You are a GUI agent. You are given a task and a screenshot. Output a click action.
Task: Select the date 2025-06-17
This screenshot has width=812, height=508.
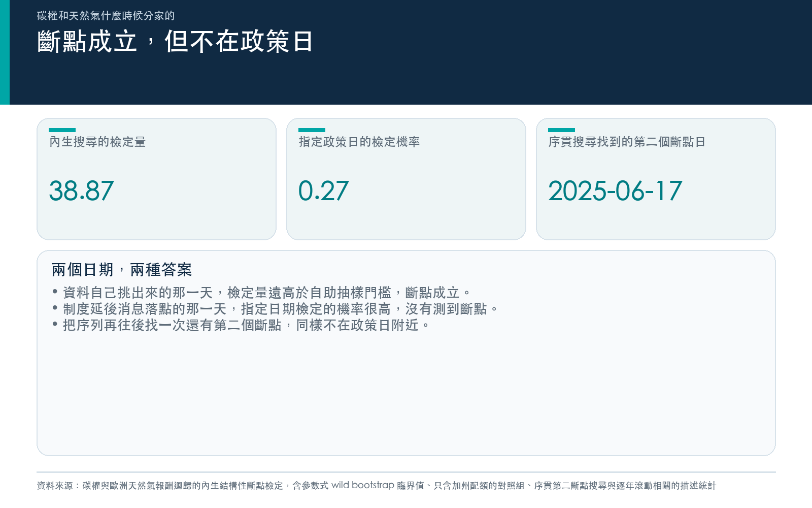point(615,191)
